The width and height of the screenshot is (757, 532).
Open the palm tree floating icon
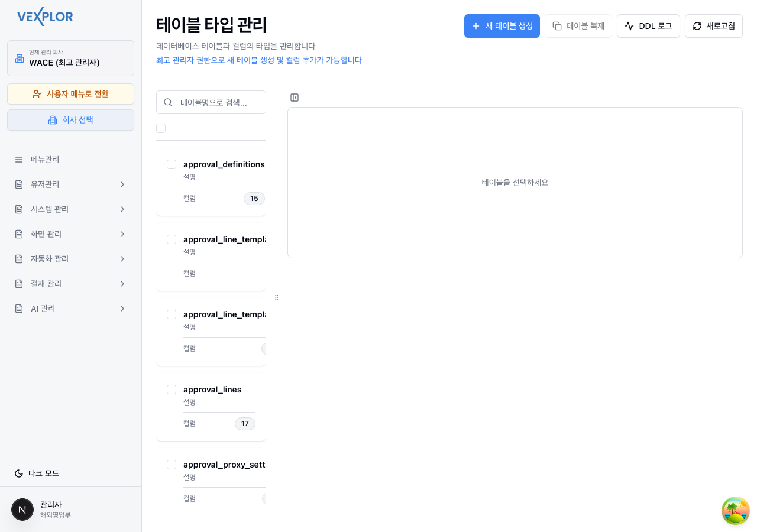click(736, 511)
